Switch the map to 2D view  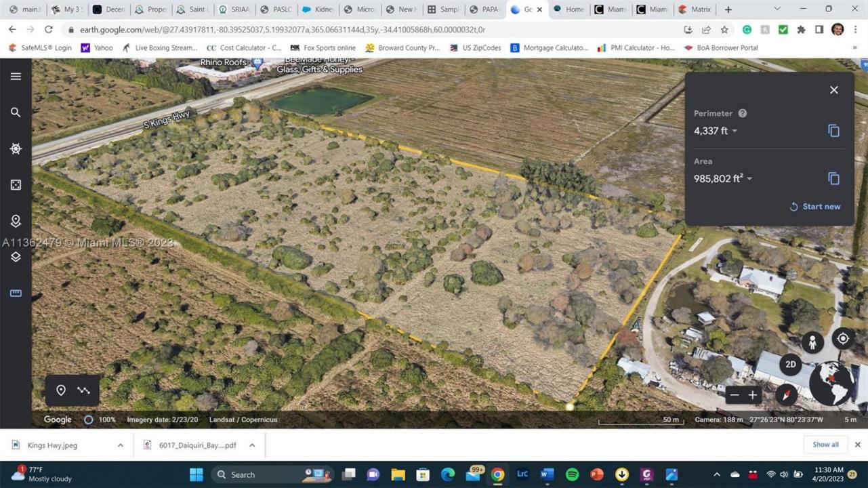pos(790,364)
